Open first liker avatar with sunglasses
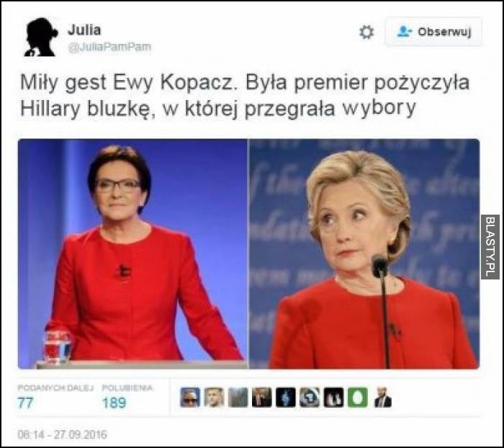This screenshot has height=448, width=504. click(190, 397)
